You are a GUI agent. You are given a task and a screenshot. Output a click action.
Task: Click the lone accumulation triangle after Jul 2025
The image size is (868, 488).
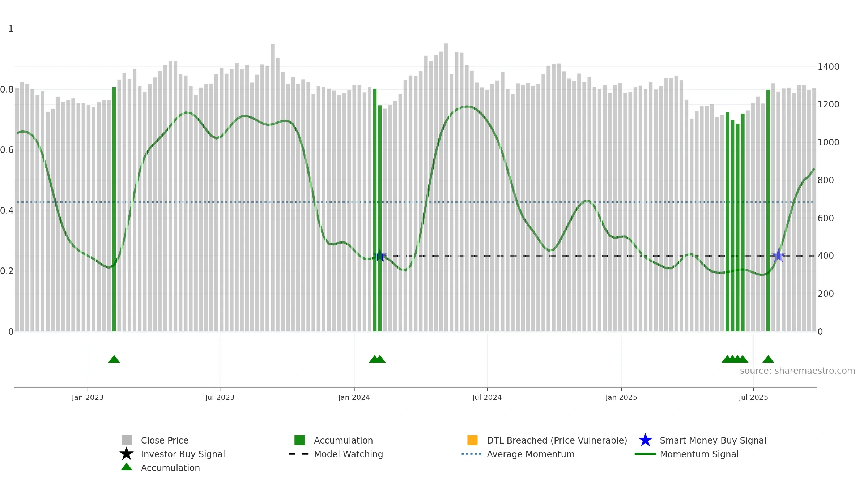768,359
